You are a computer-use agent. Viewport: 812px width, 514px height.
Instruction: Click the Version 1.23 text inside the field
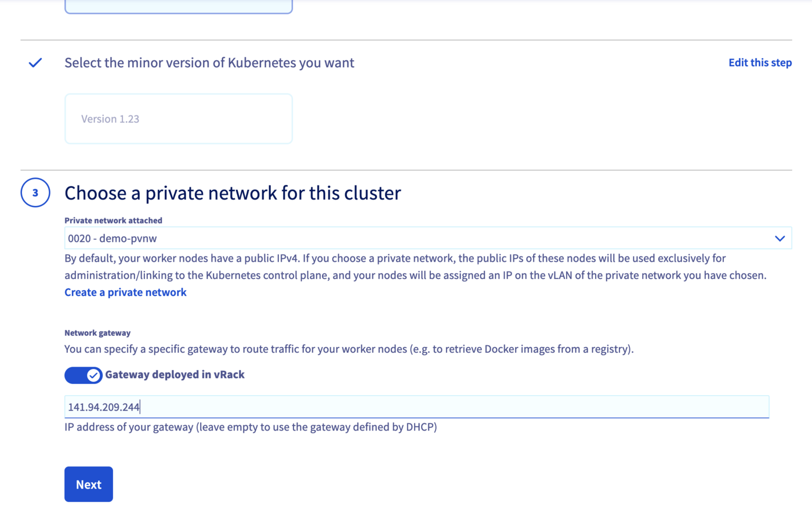109,118
